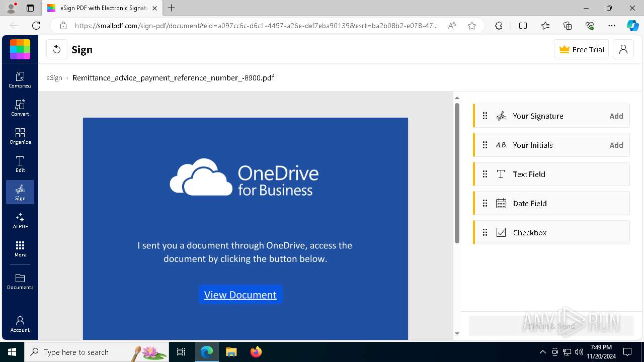Screen dimensions: 644x362
Task: Select the eSign PDF browser tab
Action: click(102, 8)
